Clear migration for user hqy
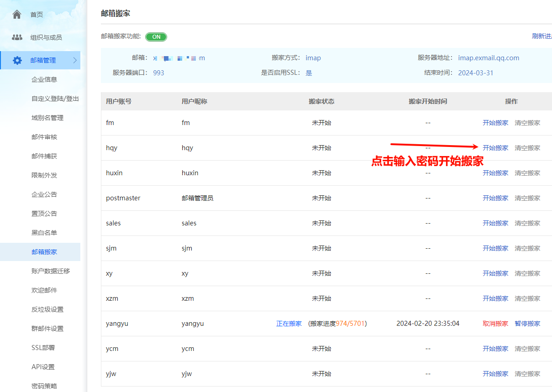 coord(527,148)
